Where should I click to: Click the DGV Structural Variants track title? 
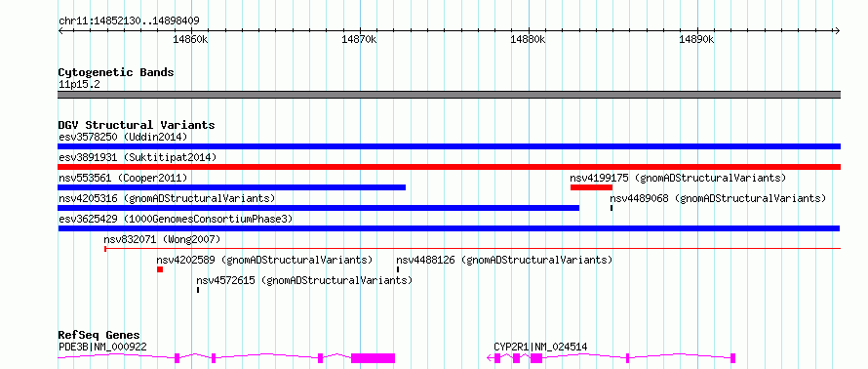click(x=137, y=125)
